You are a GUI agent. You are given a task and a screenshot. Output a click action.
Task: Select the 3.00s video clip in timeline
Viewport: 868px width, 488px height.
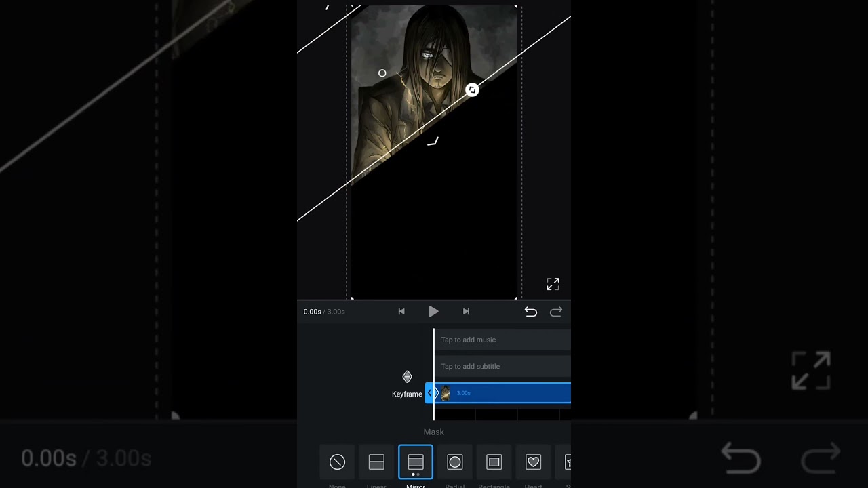(502, 393)
